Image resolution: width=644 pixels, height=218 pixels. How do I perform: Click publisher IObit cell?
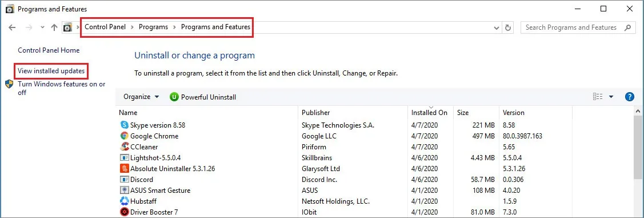click(309, 212)
